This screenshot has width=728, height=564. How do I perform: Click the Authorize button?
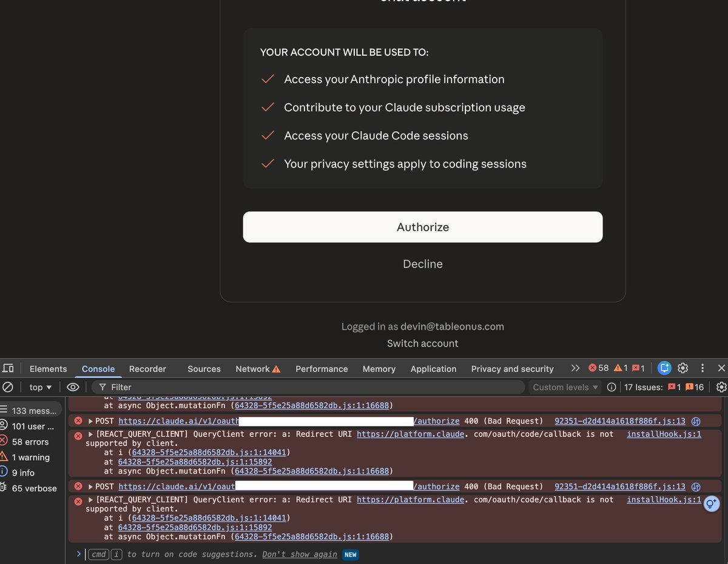pyautogui.click(x=423, y=227)
